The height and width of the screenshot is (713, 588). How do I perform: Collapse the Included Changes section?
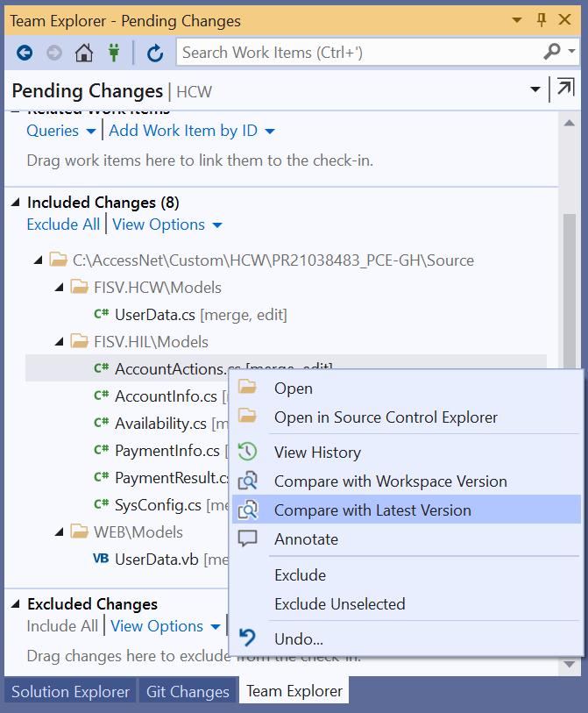coord(16,203)
